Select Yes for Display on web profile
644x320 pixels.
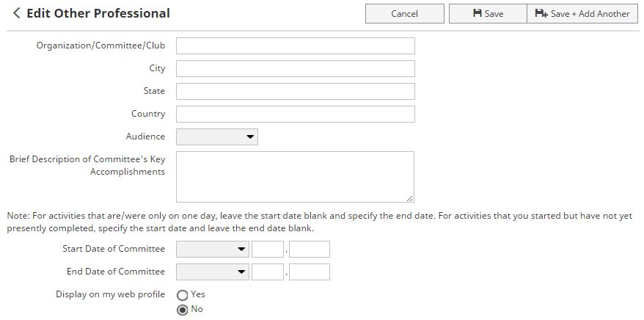pyautogui.click(x=183, y=295)
